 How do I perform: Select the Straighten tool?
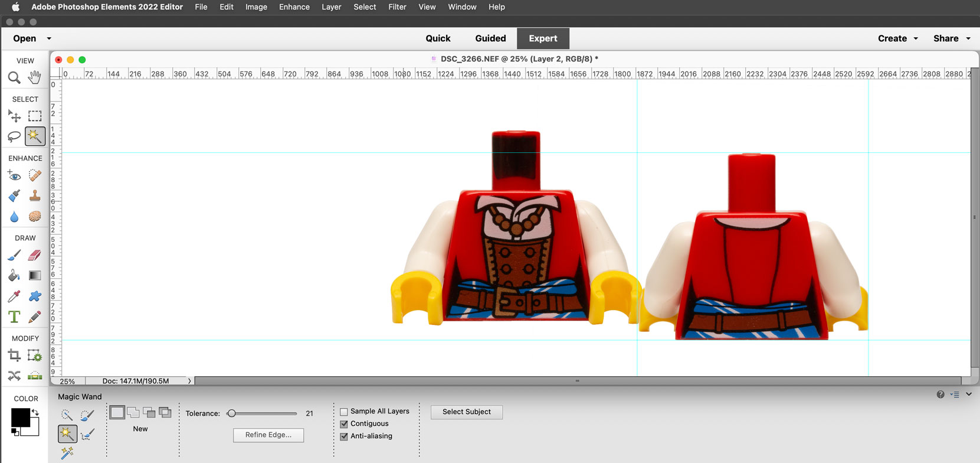tap(35, 376)
